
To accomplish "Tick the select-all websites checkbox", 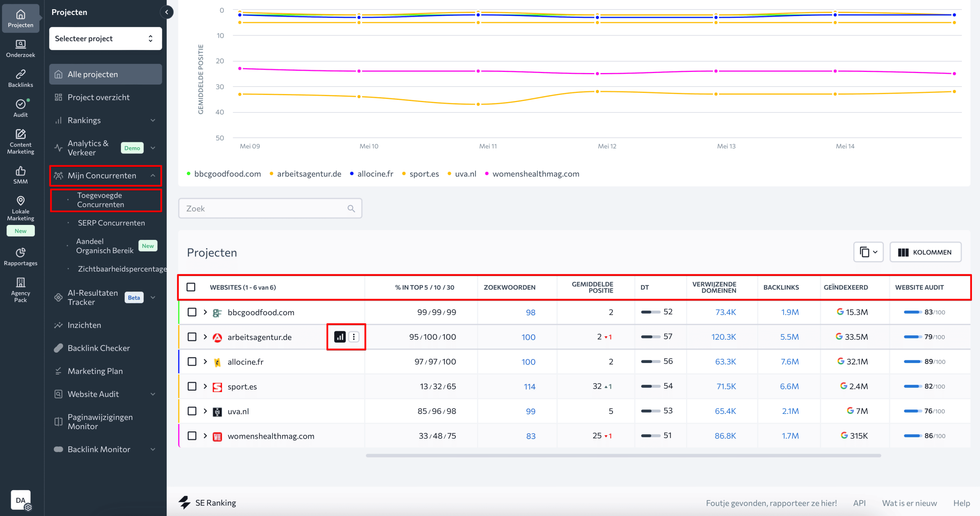I will 191,287.
